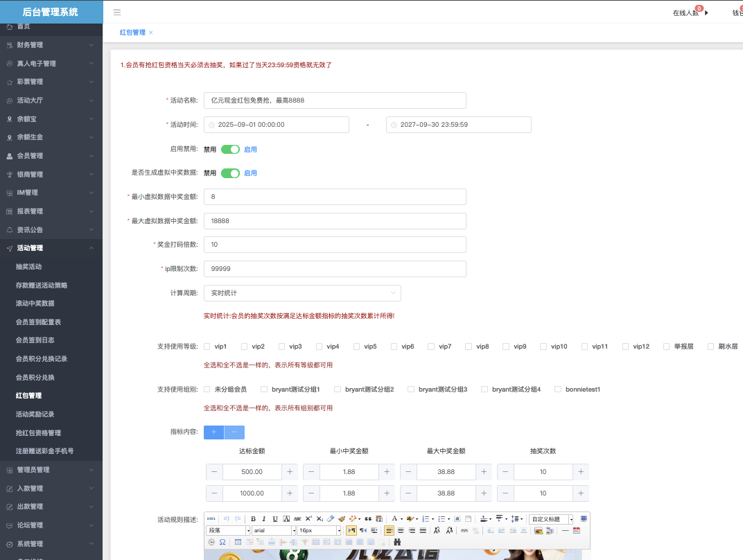
Task: Toggle the virtual winning data switch
Action: 230,173
